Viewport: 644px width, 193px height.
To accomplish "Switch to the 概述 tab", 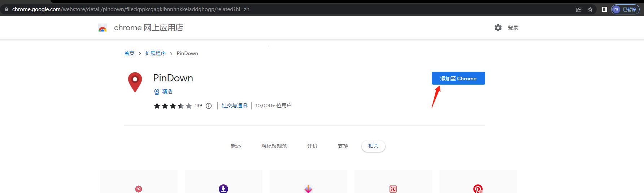I will click(236, 146).
